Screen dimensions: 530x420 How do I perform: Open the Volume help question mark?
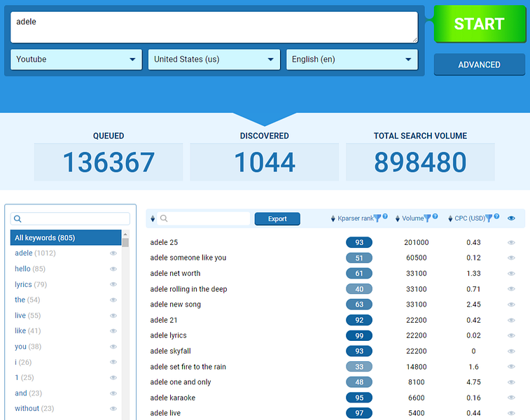435,216
